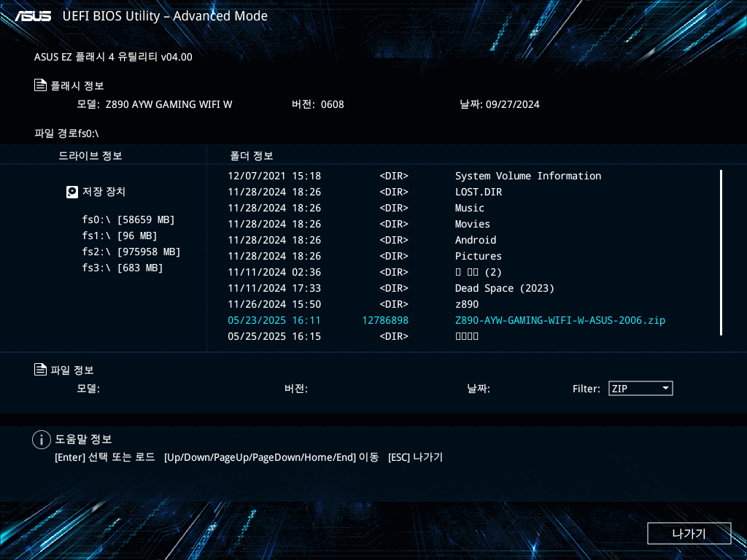Open the Pictures folder
Viewport: 747px width, 560px height.
click(479, 256)
